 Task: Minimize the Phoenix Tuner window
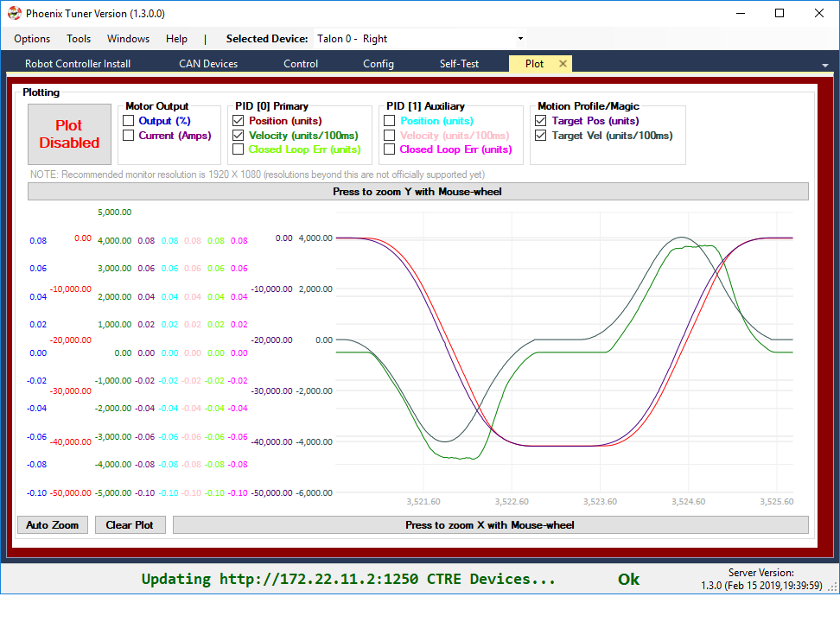pyautogui.click(x=741, y=14)
